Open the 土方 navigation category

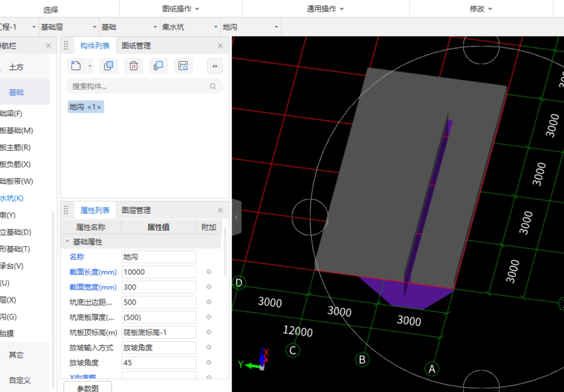pos(16,67)
